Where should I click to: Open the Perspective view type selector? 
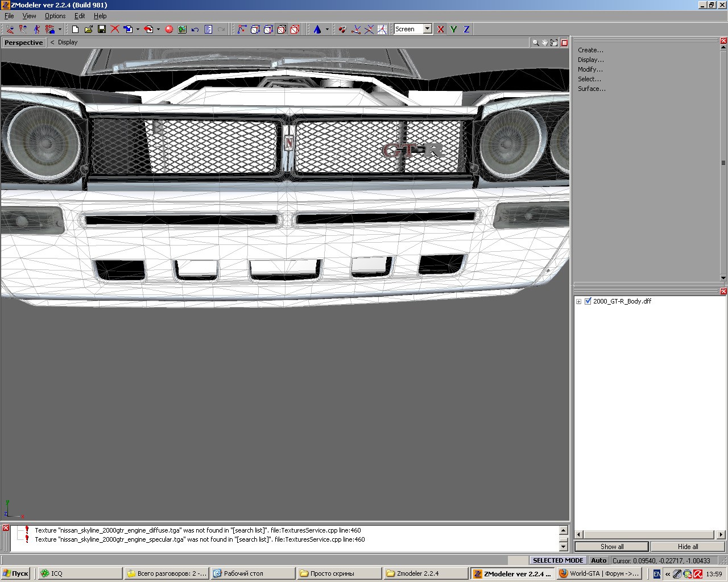tap(23, 43)
